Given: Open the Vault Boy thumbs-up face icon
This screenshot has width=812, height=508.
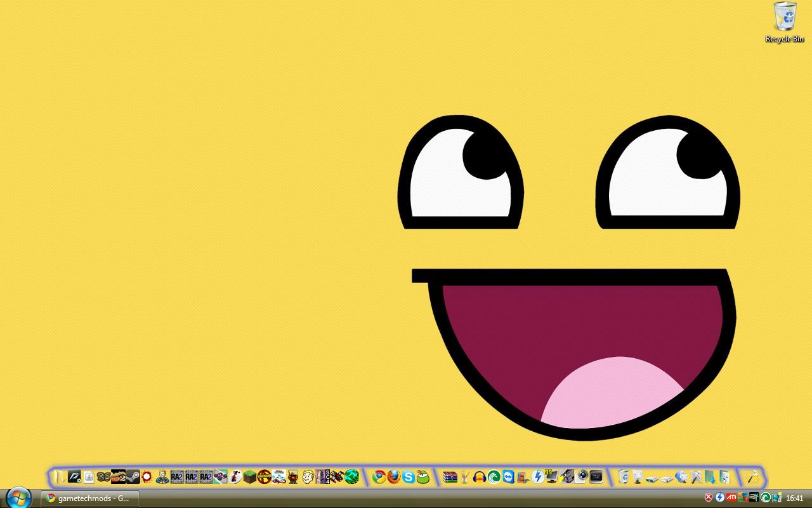Looking at the screenshot, I should (x=308, y=476).
